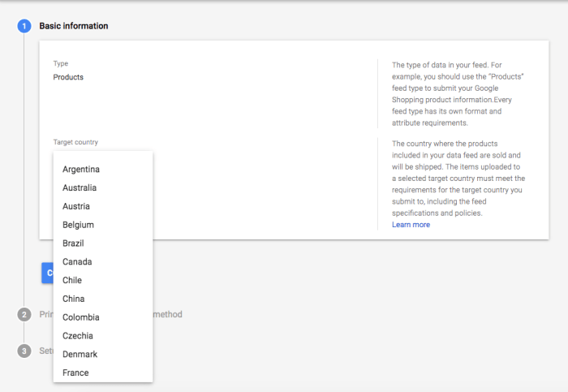Select Canada in the country list
568x392 pixels.
tap(77, 262)
